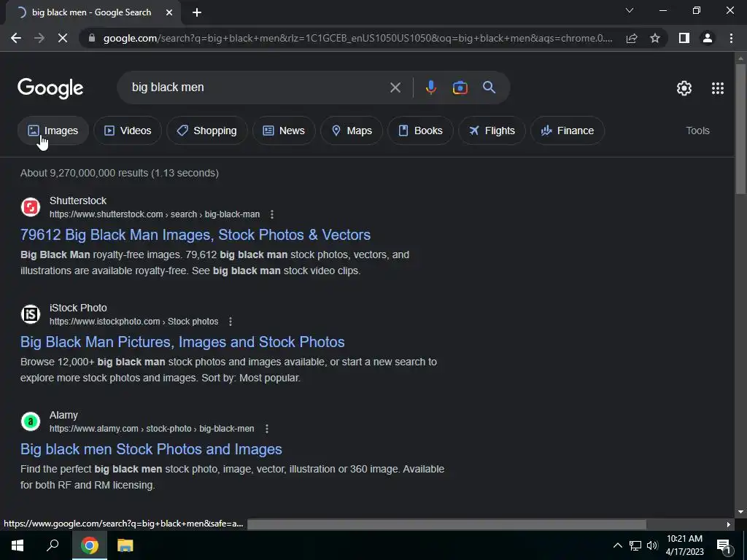
Task: Click the vertical page scrollbar thumb
Action: (740, 128)
